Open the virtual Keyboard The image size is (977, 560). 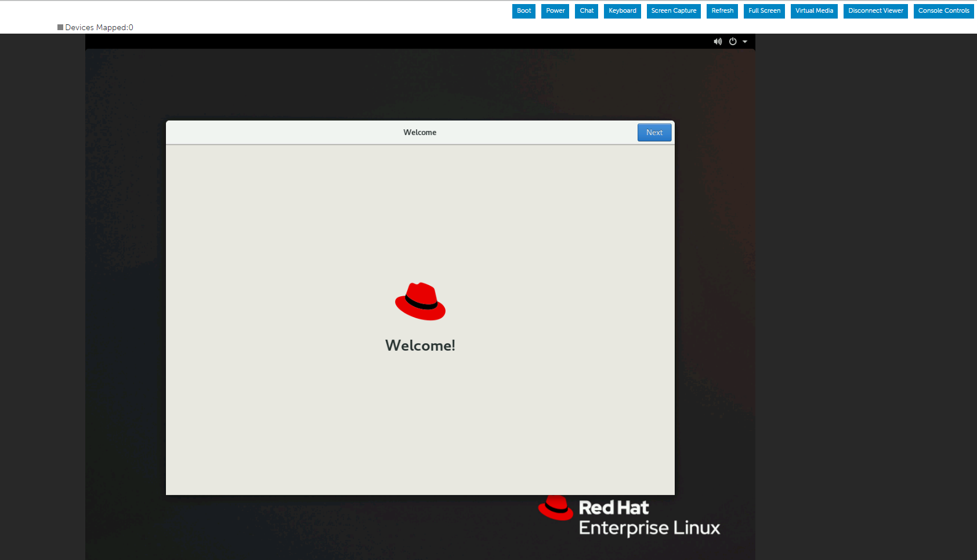pos(622,10)
